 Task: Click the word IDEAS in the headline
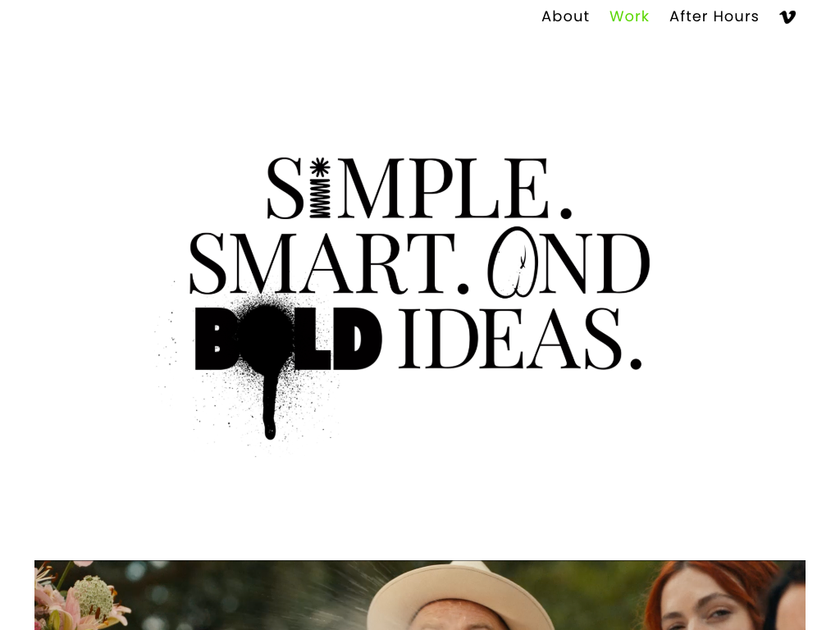510,339
